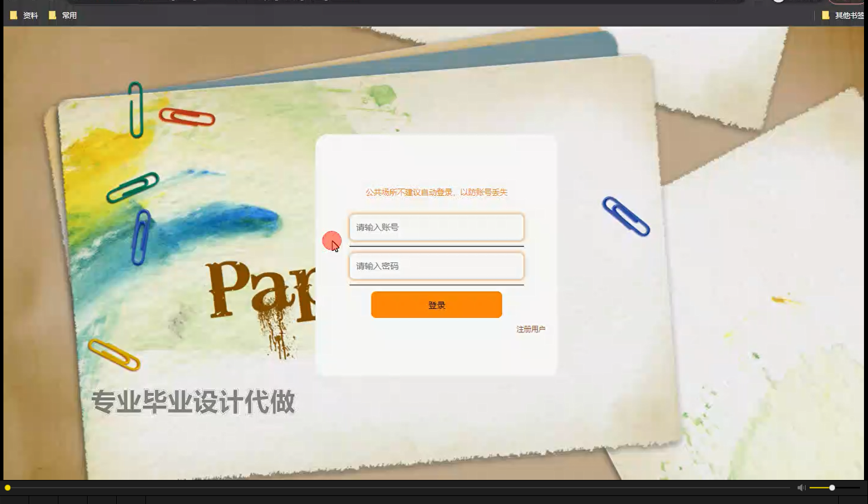Open the 注册用户 registration link

[531, 328]
